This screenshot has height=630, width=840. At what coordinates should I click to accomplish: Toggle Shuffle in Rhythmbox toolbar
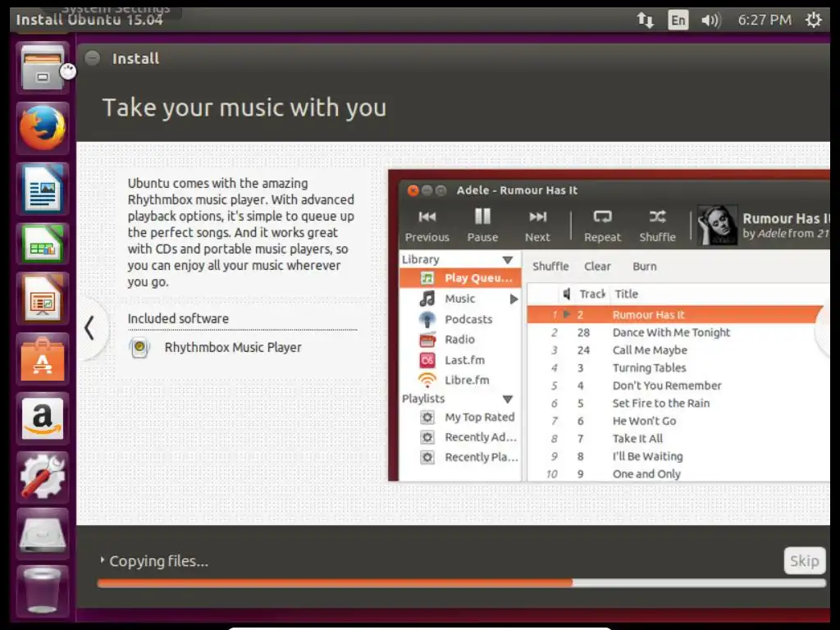point(657,226)
